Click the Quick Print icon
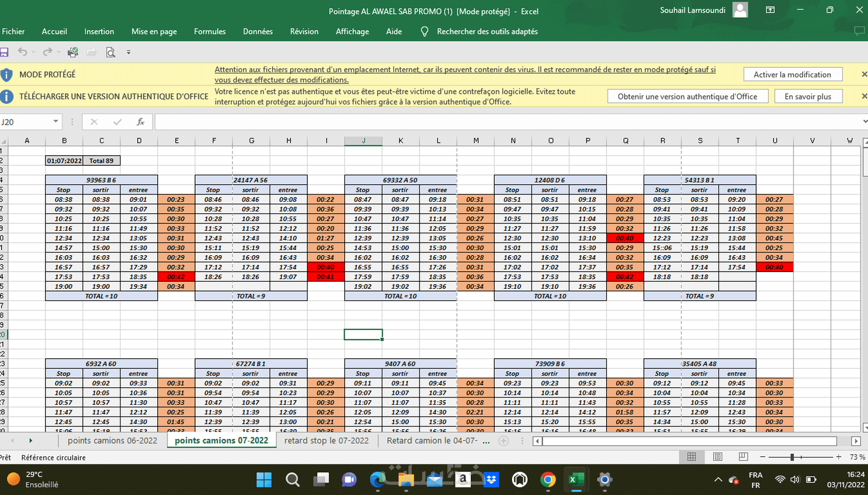Image resolution: width=868 pixels, height=495 pixels. 73,52
